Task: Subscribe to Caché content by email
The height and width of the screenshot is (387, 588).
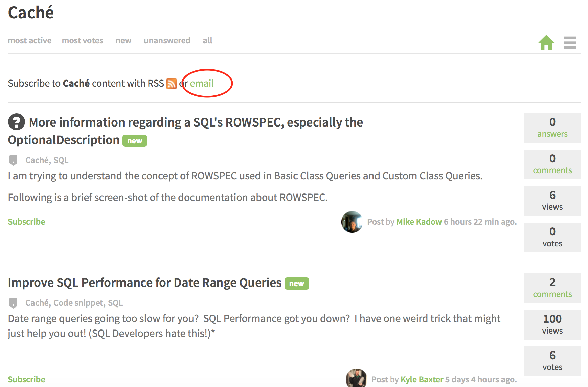Action: click(202, 83)
